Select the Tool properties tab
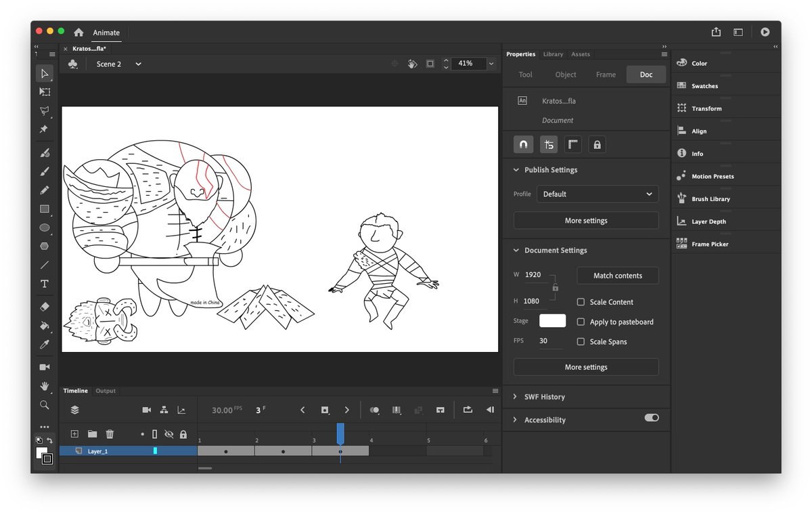This screenshot has height=514, width=812. (526, 74)
